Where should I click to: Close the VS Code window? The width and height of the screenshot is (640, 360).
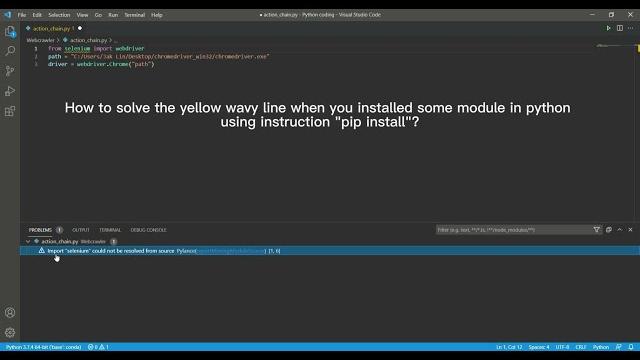tap(630, 15)
